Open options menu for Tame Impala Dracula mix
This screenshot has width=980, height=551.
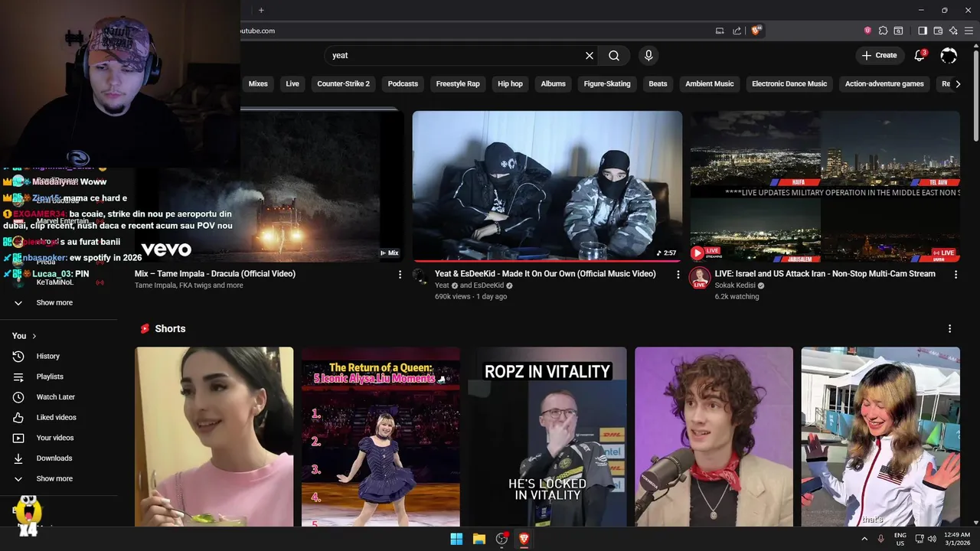pos(400,275)
